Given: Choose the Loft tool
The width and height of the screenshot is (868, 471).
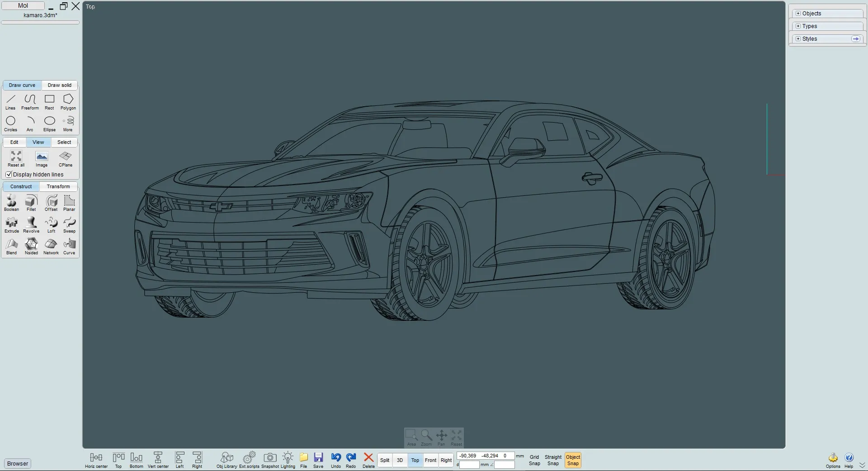Looking at the screenshot, I should coord(51,225).
